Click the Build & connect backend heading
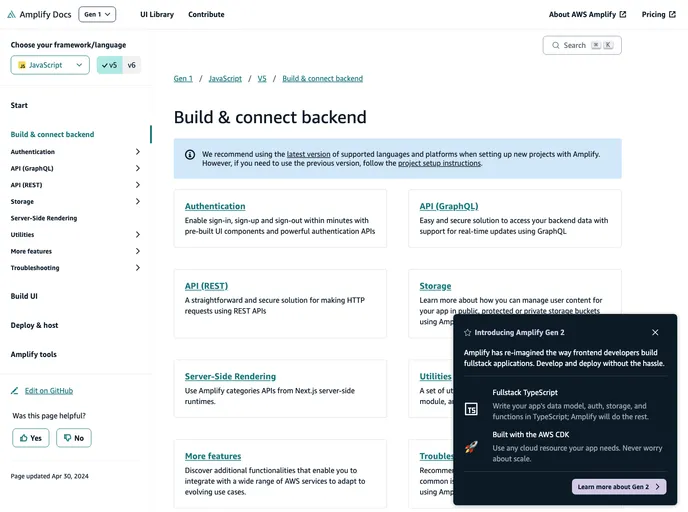This screenshot has height=512, width=688. click(270, 117)
